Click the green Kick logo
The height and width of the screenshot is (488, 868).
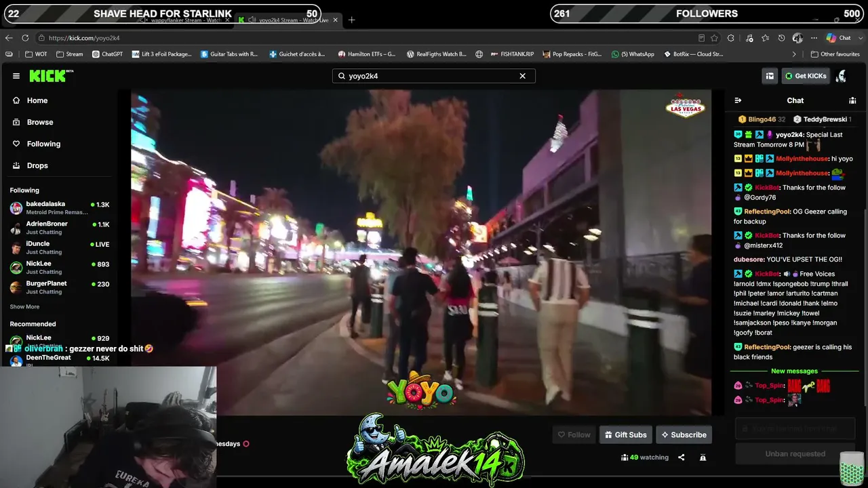(51, 76)
